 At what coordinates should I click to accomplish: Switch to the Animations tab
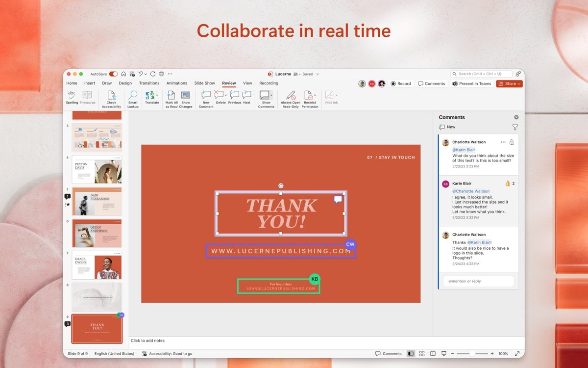click(x=176, y=83)
